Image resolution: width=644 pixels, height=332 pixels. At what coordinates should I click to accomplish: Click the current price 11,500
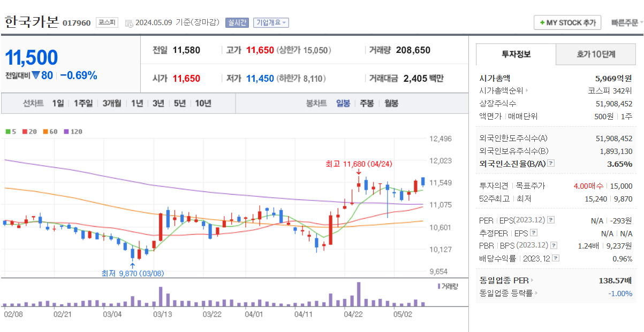[32, 57]
